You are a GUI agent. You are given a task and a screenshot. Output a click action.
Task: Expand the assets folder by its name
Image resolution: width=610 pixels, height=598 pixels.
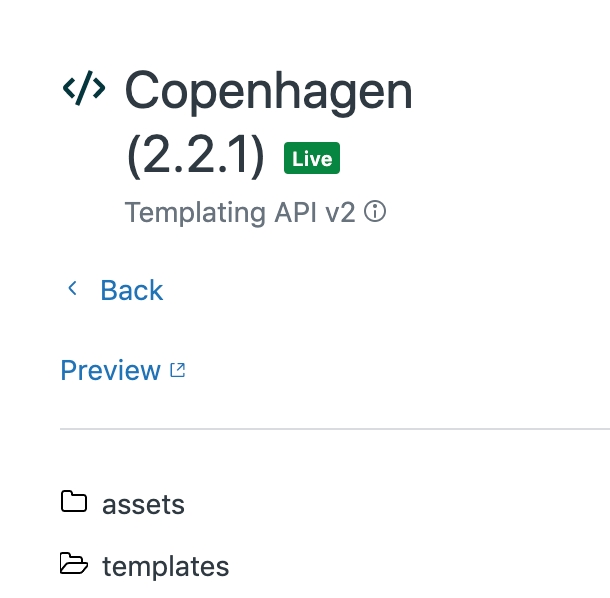pyautogui.click(x=143, y=503)
